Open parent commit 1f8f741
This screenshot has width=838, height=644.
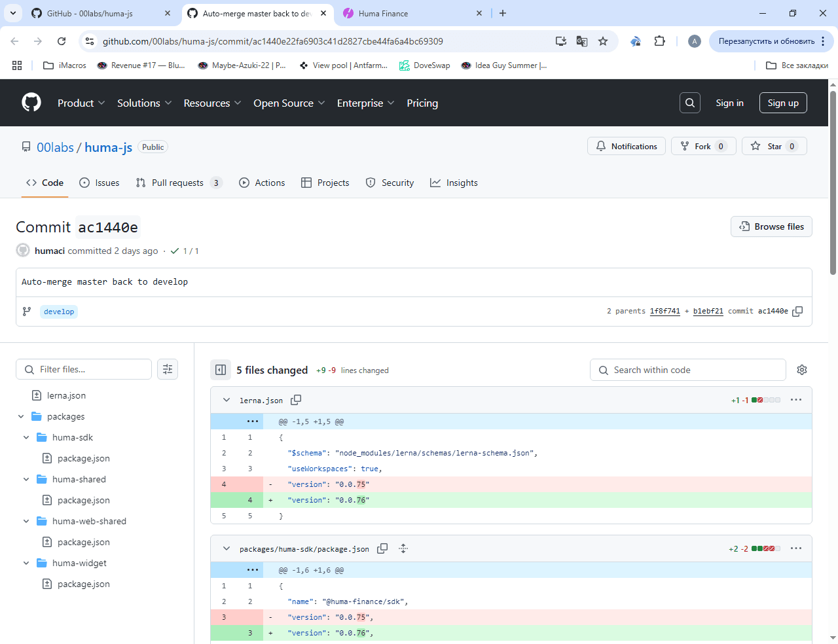(665, 312)
